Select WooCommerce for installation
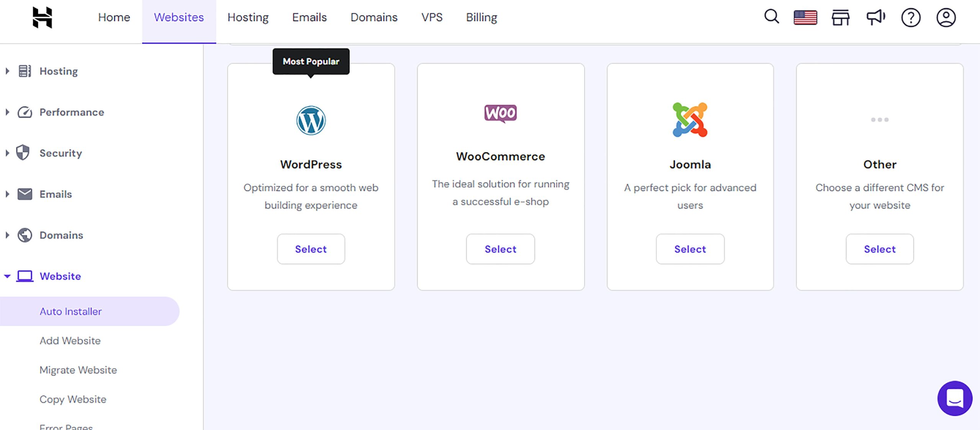Viewport: 980px width, 430px height. point(500,249)
